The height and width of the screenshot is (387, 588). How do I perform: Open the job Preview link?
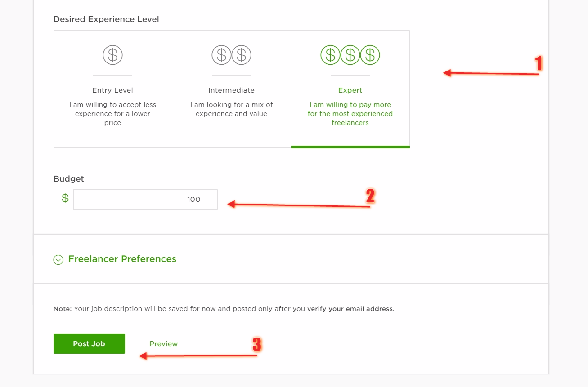[x=164, y=344]
